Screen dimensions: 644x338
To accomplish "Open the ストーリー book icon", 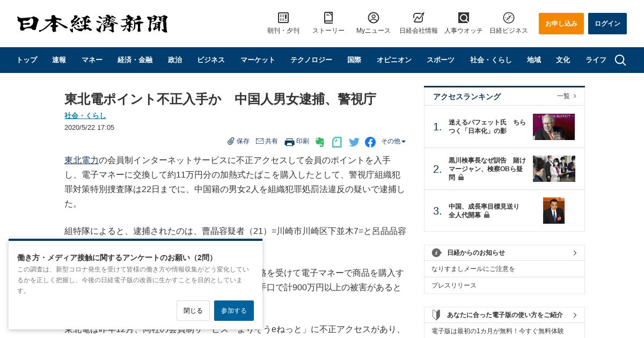I will (x=328, y=18).
